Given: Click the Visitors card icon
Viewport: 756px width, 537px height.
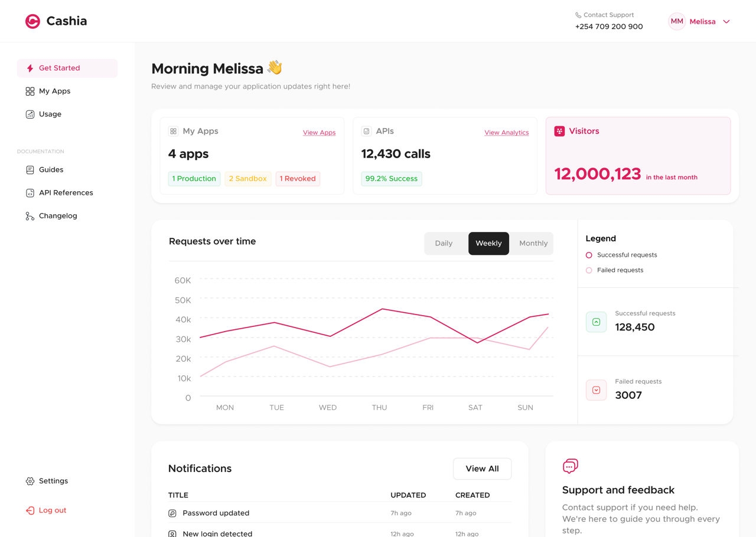Looking at the screenshot, I should (x=559, y=131).
